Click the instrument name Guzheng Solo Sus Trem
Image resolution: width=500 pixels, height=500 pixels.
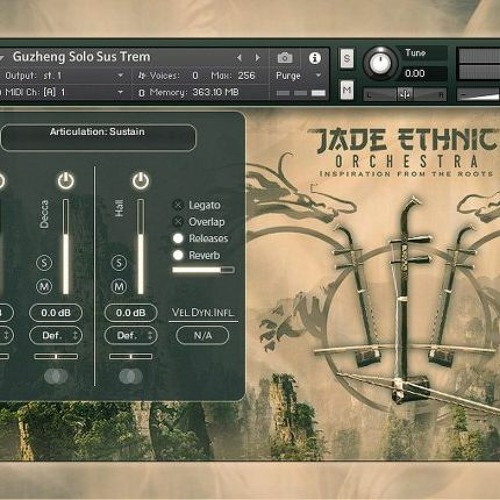[81, 57]
